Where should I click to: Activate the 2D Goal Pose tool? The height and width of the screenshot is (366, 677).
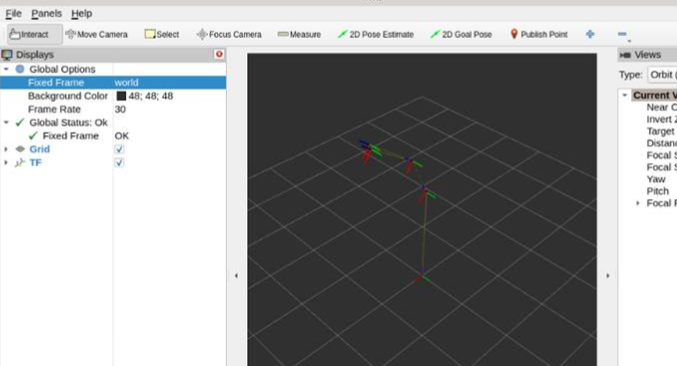pos(461,34)
